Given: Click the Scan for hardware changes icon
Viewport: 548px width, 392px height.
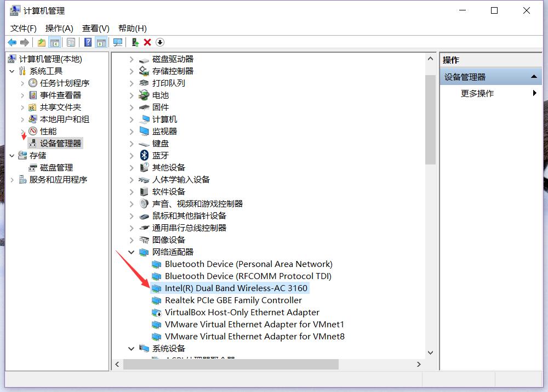Looking at the screenshot, I should (118, 42).
